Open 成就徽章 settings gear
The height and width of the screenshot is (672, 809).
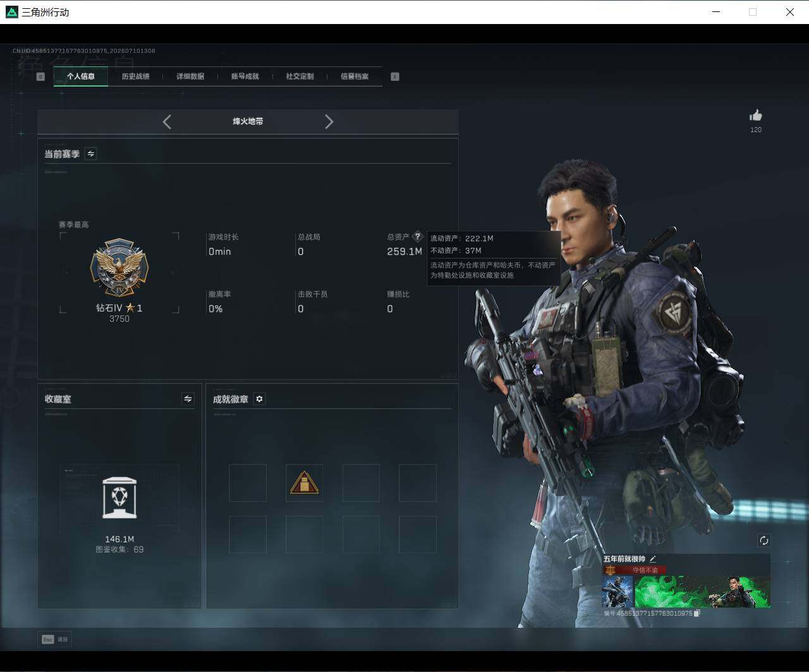(259, 399)
